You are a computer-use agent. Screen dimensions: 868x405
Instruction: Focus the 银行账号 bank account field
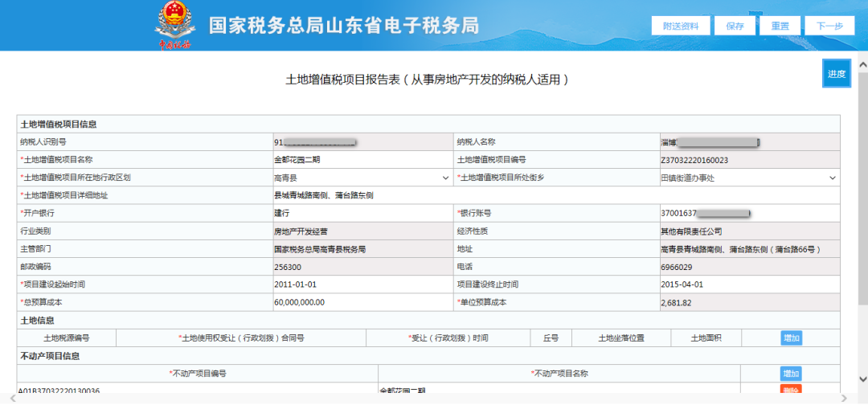(747, 213)
